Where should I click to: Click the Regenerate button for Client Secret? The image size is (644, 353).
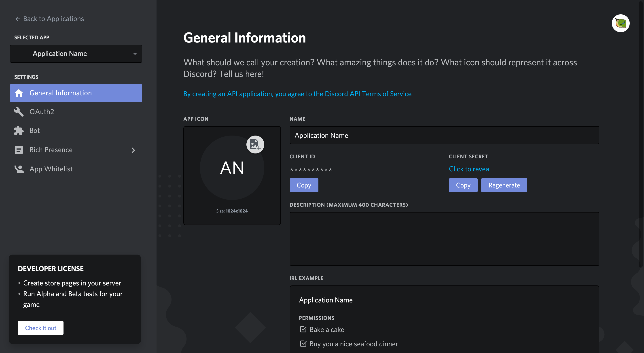tap(504, 185)
